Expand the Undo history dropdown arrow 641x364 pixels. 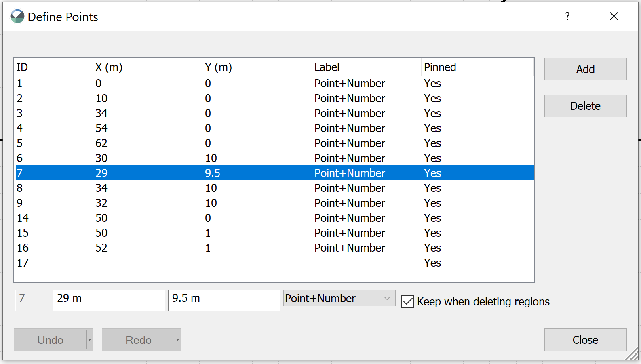tap(90, 340)
